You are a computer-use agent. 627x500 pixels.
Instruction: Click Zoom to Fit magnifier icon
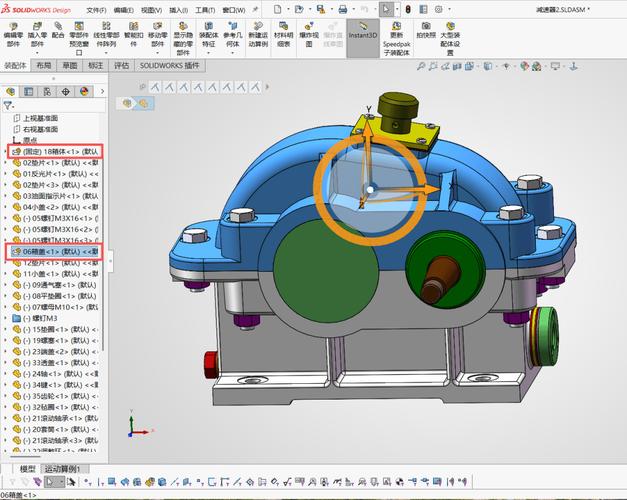click(x=421, y=66)
